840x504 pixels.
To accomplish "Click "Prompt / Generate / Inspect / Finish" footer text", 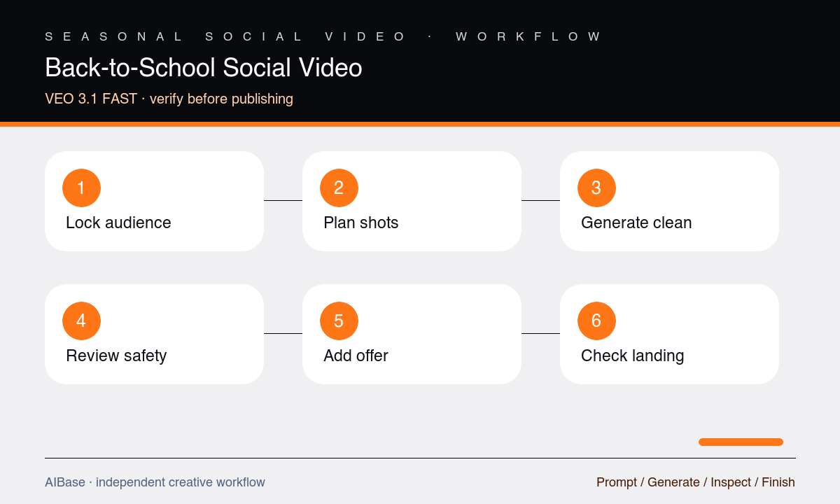I will point(696,482).
